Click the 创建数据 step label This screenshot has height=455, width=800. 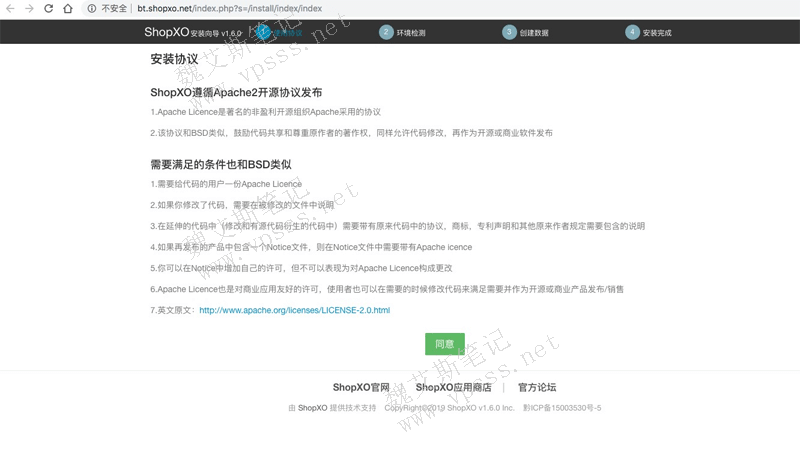pos(534,33)
